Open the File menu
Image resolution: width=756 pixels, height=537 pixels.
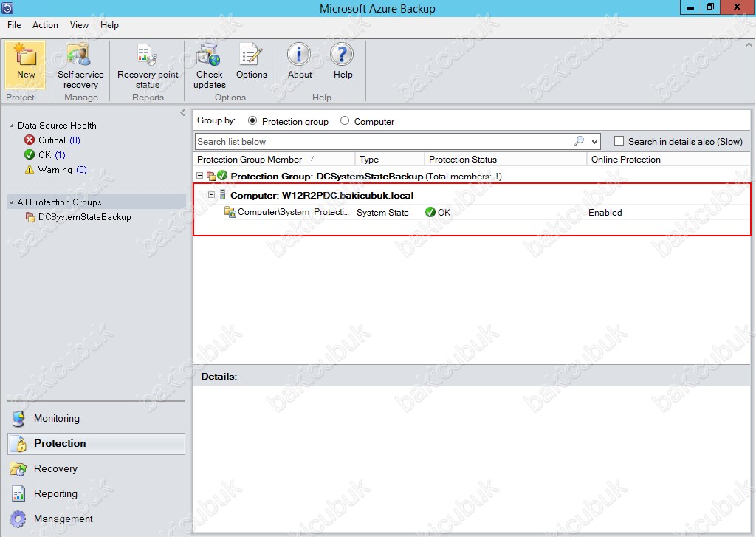(14, 25)
